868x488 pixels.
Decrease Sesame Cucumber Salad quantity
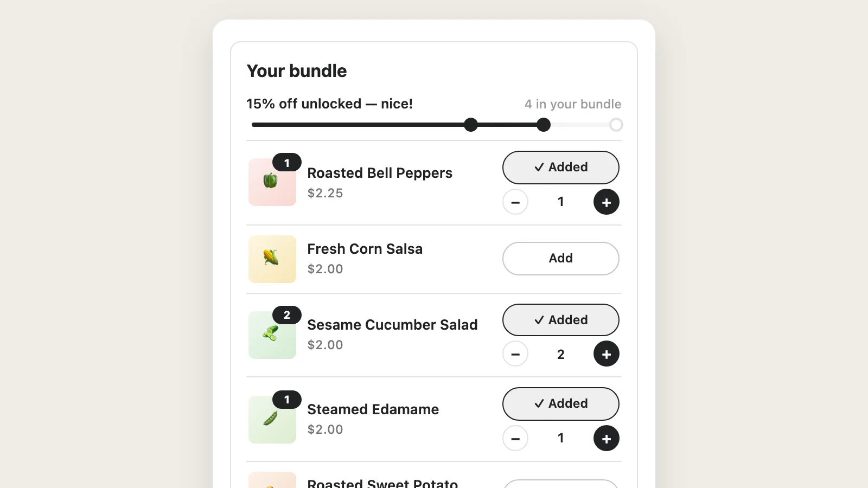click(515, 354)
